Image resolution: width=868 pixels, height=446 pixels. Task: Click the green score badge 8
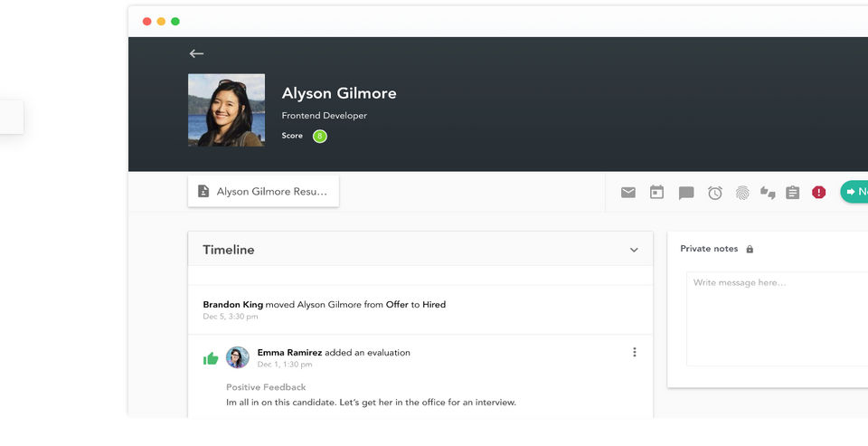coord(320,137)
